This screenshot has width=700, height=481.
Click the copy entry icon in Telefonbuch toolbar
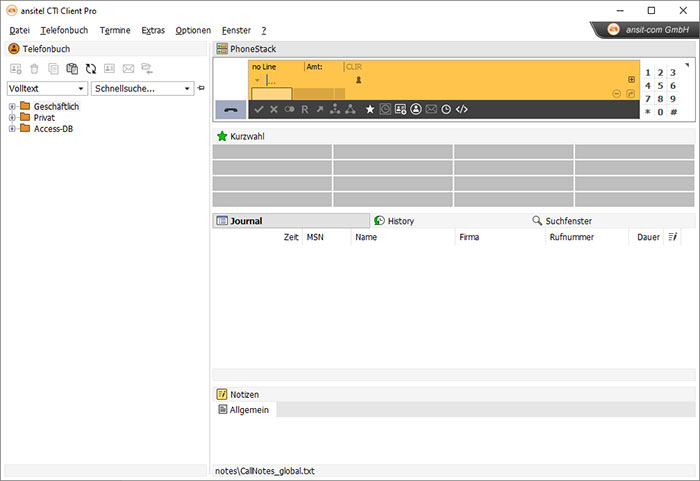pyautogui.click(x=53, y=69)
